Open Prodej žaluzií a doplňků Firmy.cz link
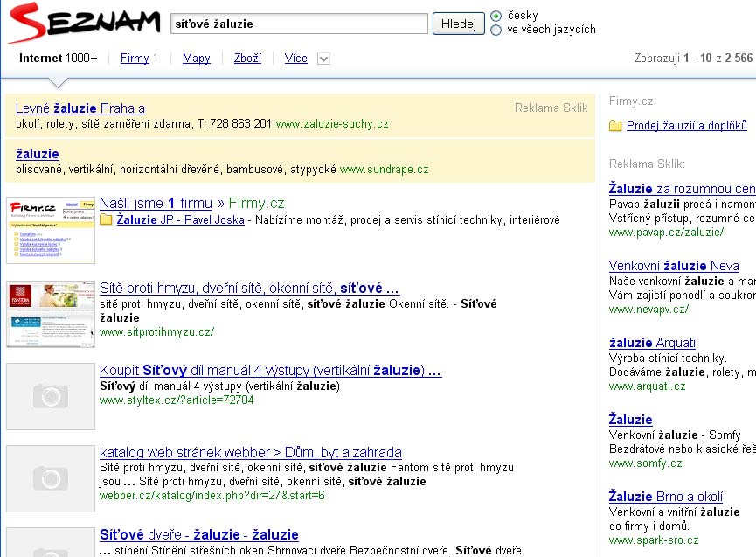 point(687,125)
